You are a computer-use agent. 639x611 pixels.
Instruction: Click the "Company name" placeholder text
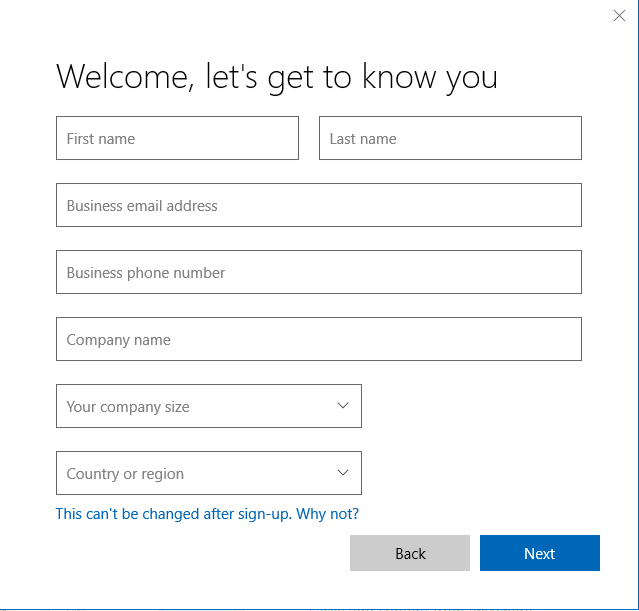pos(118,340)
